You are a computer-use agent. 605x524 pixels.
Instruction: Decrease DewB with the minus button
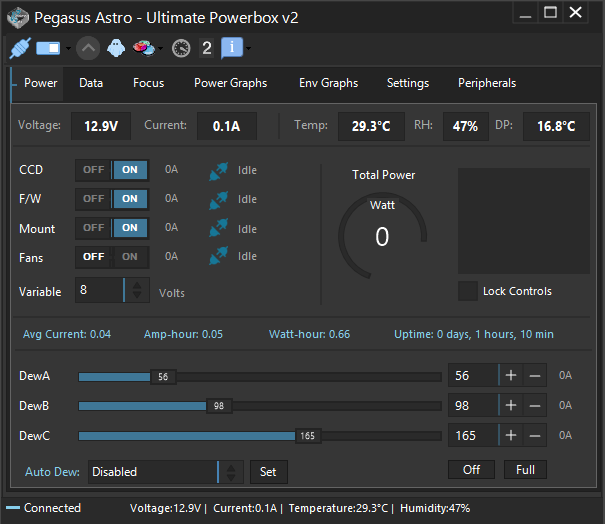(x=535, y=406)
